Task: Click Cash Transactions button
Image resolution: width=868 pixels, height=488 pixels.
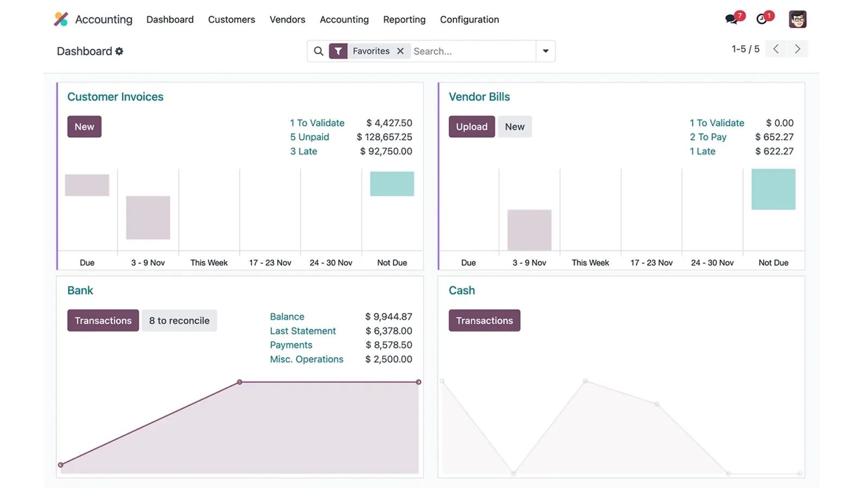Action: pyautogui.click(x=484, y=320)
